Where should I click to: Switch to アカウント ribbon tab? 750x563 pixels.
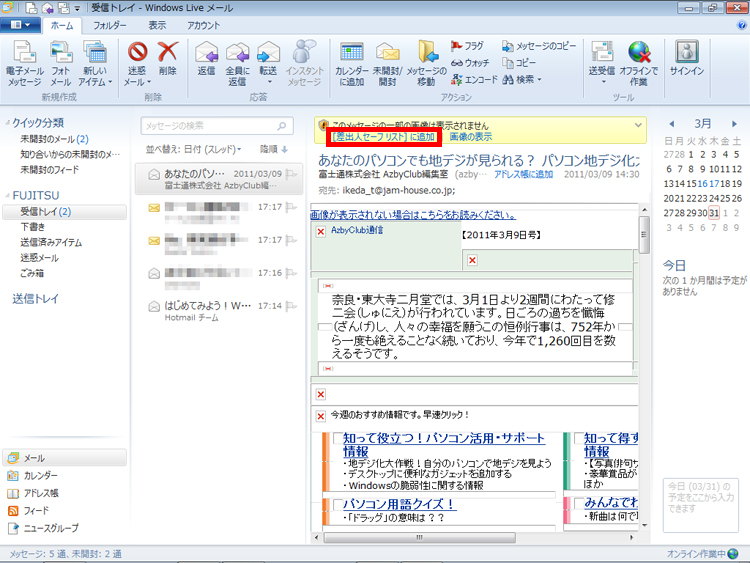[x=204, y=25]
